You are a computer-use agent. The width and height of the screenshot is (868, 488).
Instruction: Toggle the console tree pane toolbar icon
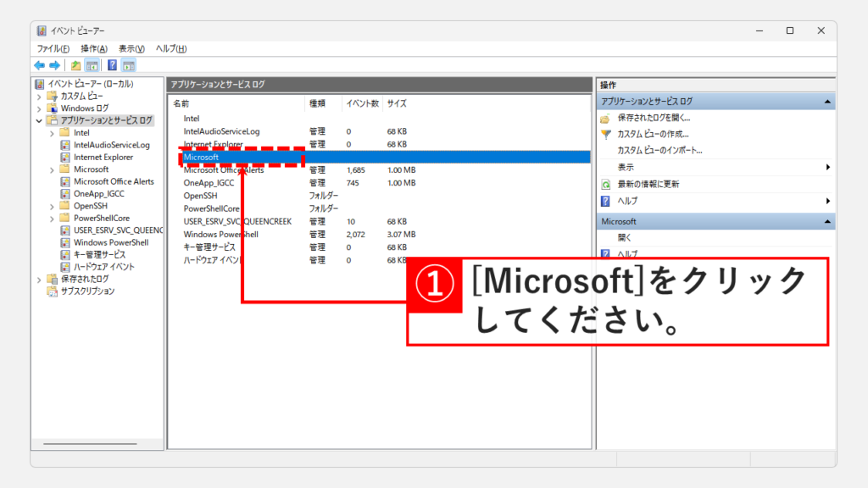pos(92,65)
